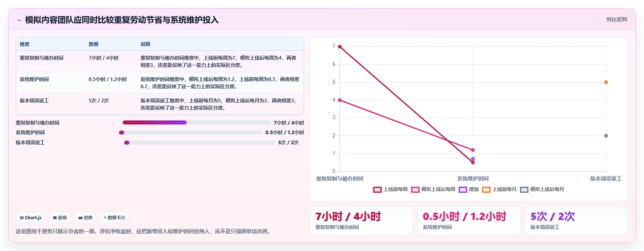This screenshot has height=251, width=644.
Task: Click the 0.5小时 / 1.2小时 stat card
Action: (469, 220)
